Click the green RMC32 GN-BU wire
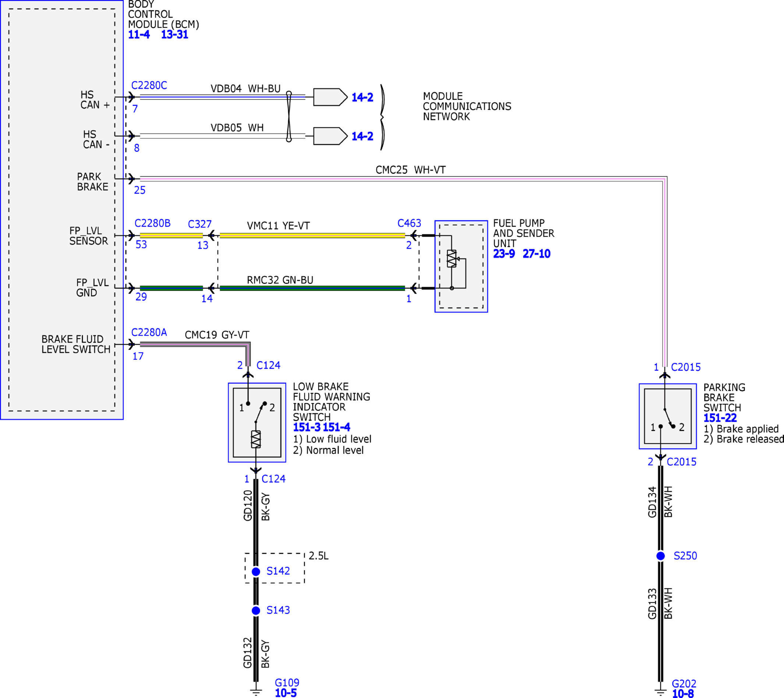 click(x=312, y=288)
